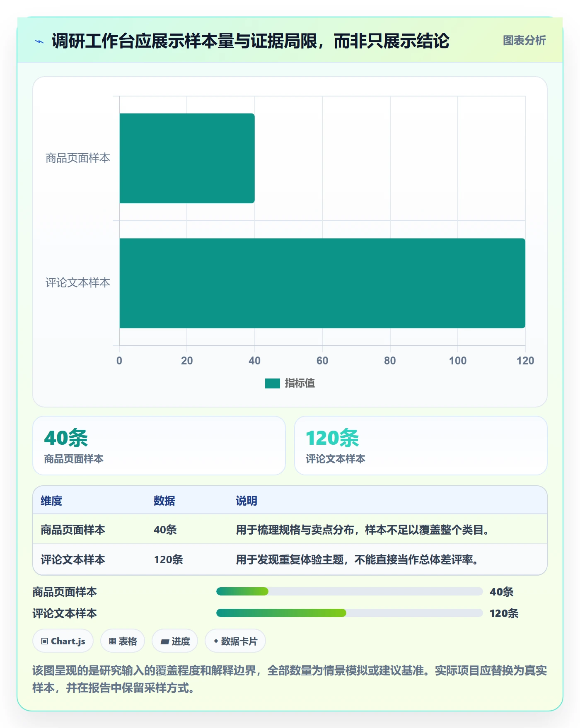Click the 评论文本样本 bar in chart

(x=322, y=283)
